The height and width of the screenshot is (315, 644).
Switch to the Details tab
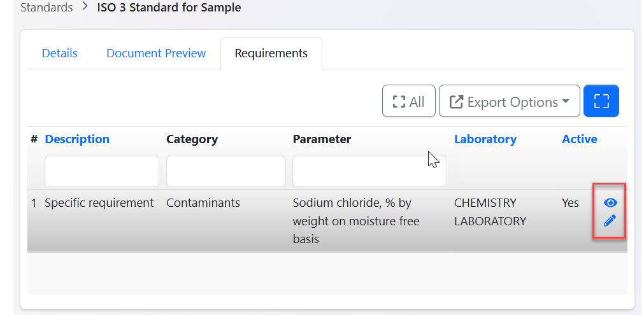point(59,53)
